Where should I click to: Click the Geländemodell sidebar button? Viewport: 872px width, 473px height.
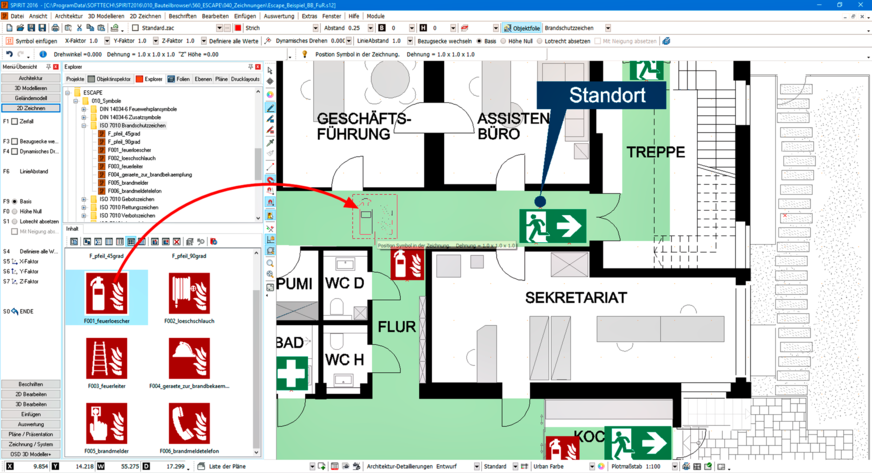(x=31, y=98)
